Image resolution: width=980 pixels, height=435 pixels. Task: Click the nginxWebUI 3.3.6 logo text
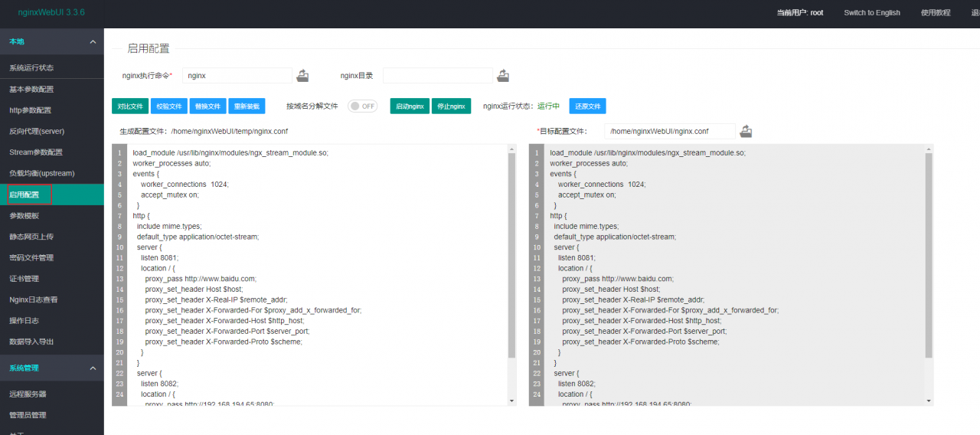point(51,13)
